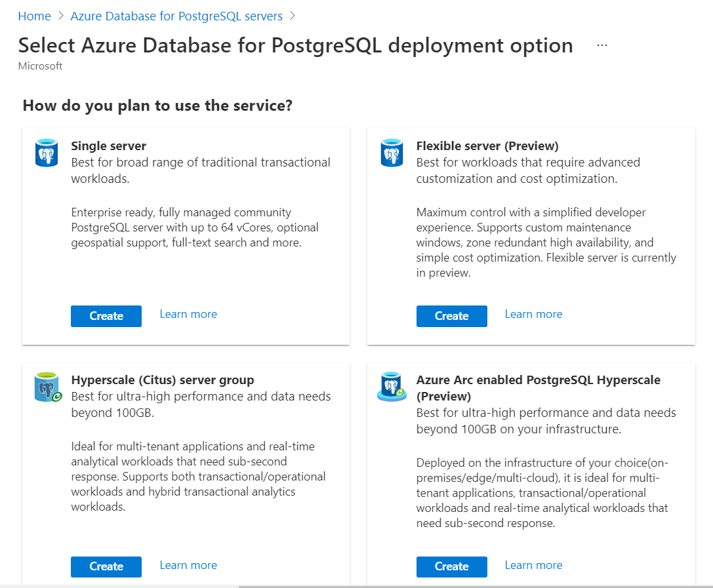This screenshot has height=588, width=713.
Task: Create a Flexible server (Preview) deployment
Action: point(451,316)
